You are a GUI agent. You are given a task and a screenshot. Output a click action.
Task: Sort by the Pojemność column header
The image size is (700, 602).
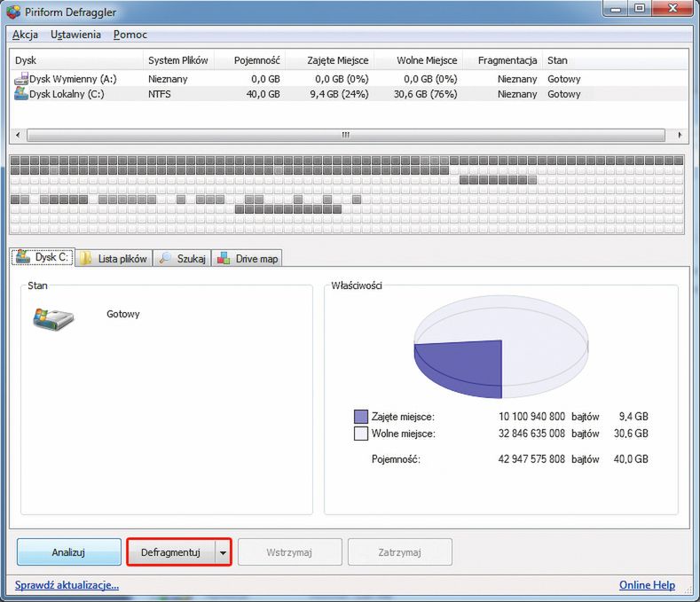click(x=249, y=60)
